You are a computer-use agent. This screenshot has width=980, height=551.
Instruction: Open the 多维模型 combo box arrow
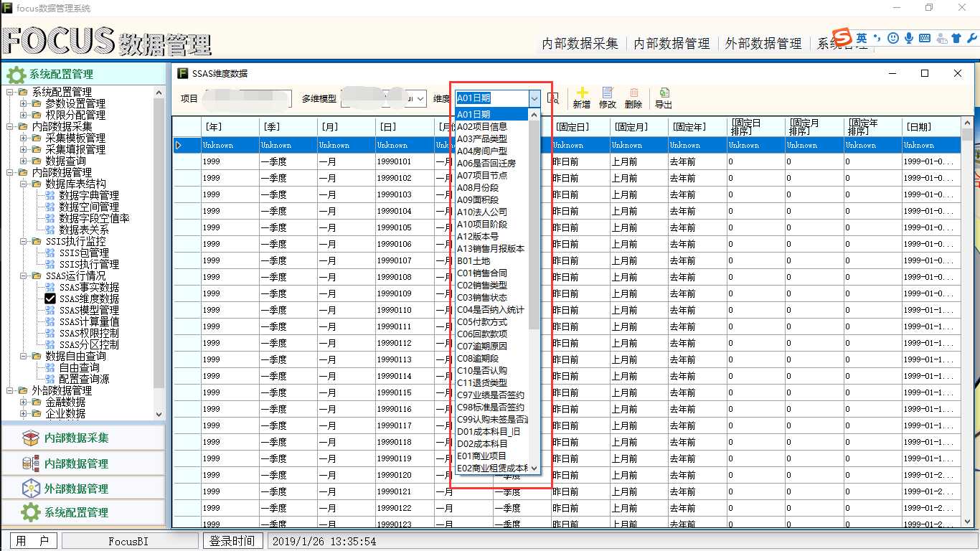420,98
